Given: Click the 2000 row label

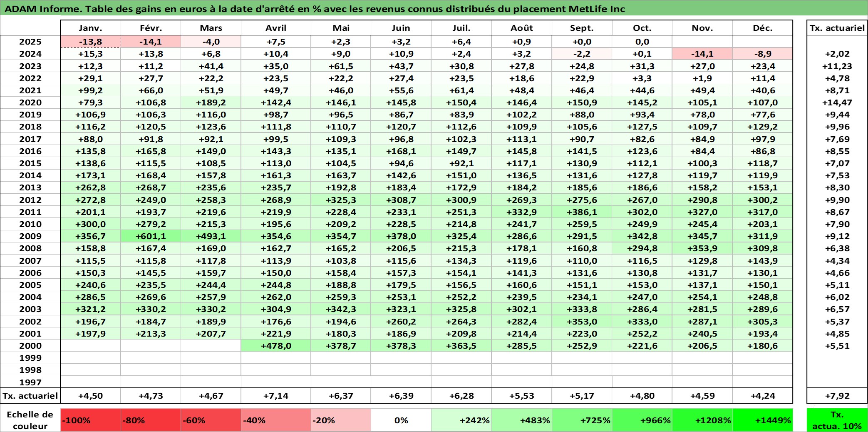Looking at the screenshot, I should pyautogui.click(x=30, y=346).
